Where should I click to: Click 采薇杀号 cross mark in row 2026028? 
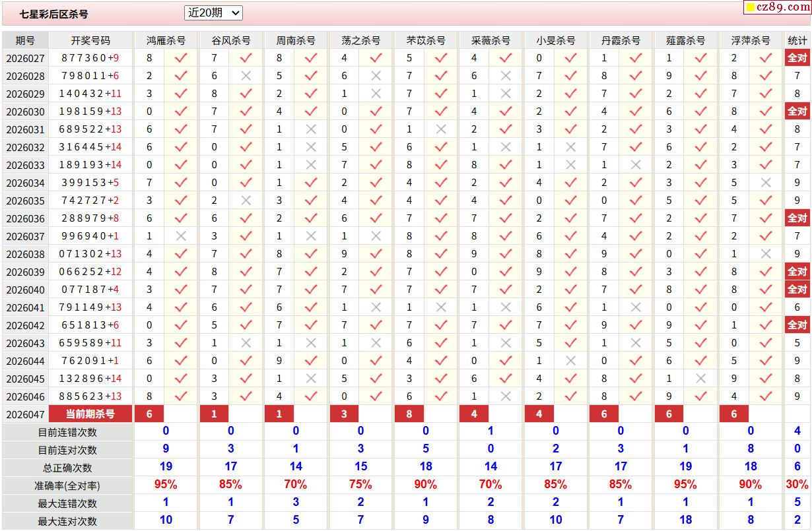tap(506, 76)
